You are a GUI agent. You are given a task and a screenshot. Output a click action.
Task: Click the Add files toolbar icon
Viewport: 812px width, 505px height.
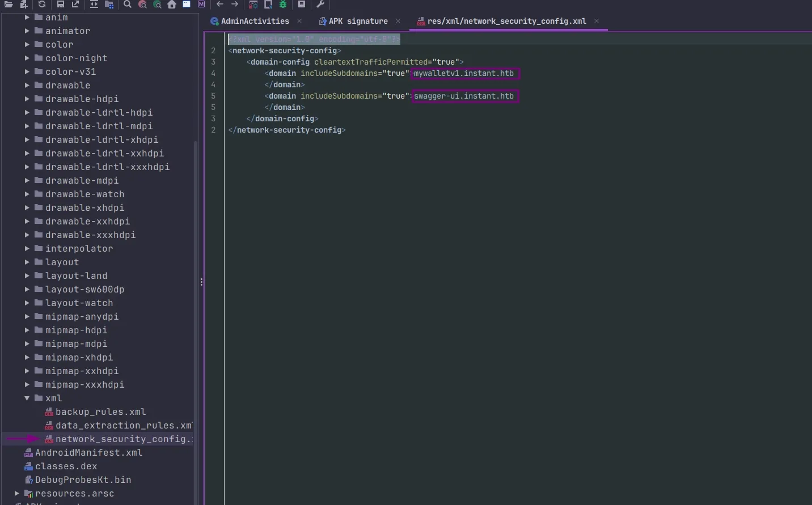(x=24, y=4)
